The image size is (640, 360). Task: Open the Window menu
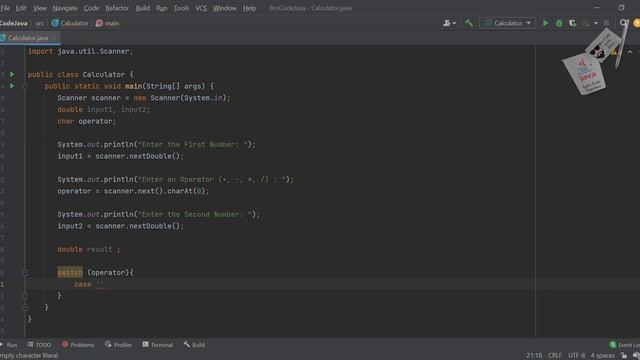click(x=224, y=8)
